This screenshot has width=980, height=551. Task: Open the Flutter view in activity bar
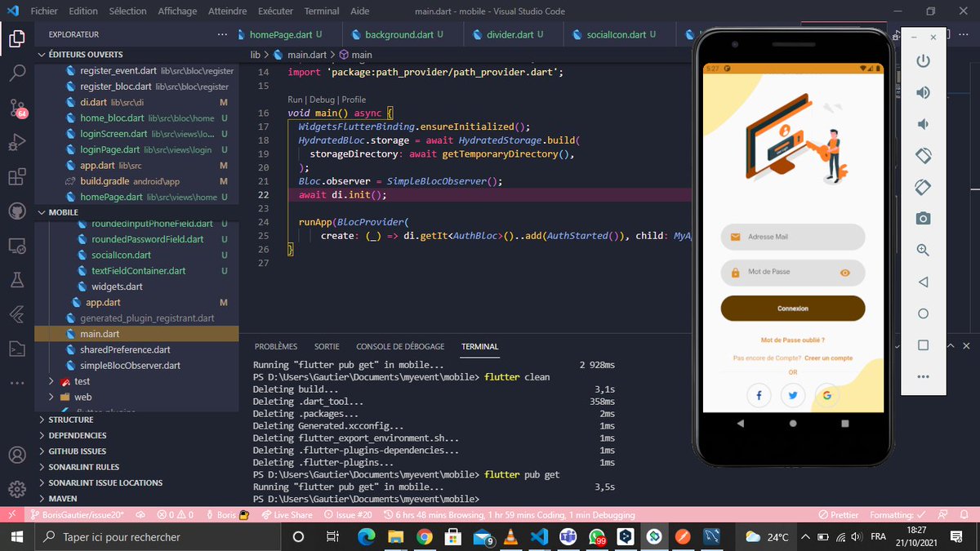pos(17,314)
